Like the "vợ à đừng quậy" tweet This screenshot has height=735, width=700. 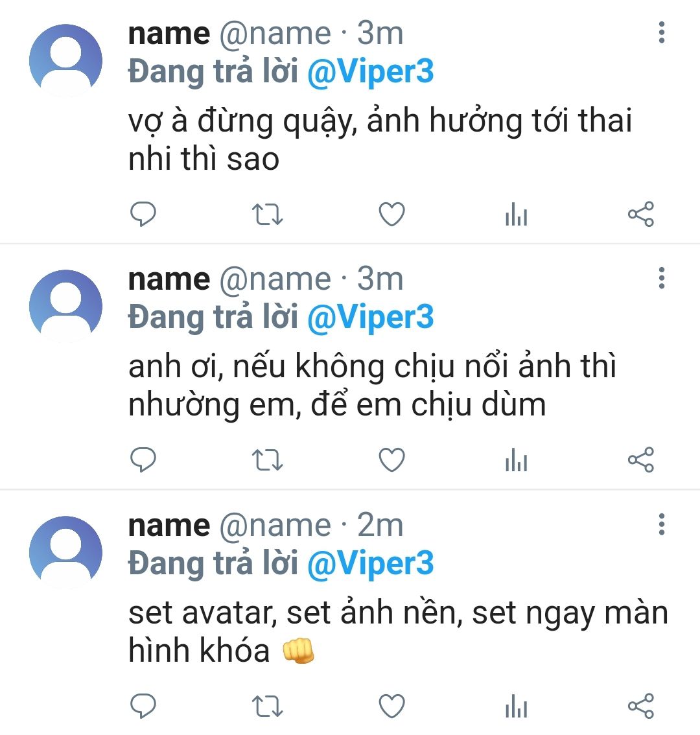[391, 214]
